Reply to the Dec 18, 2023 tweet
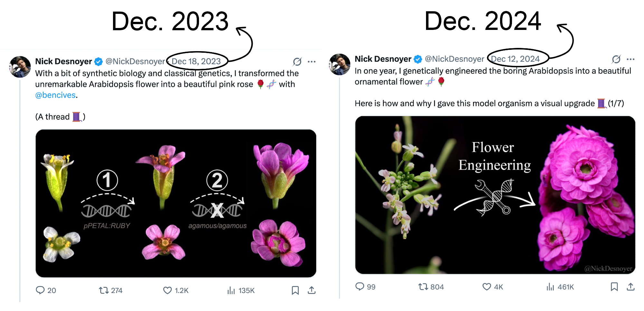This screenshot has height=311, width=644. coord(40,290)
